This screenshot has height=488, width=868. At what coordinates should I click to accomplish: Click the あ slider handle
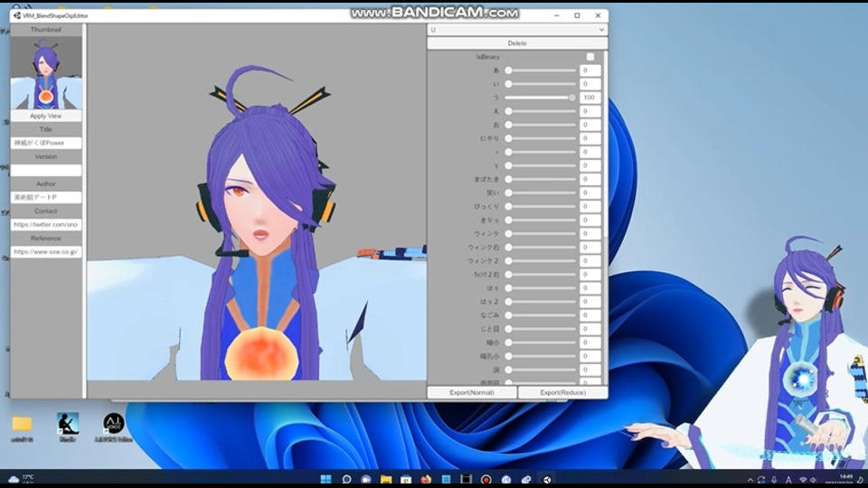pyautogui.click(x=508, y=70)
